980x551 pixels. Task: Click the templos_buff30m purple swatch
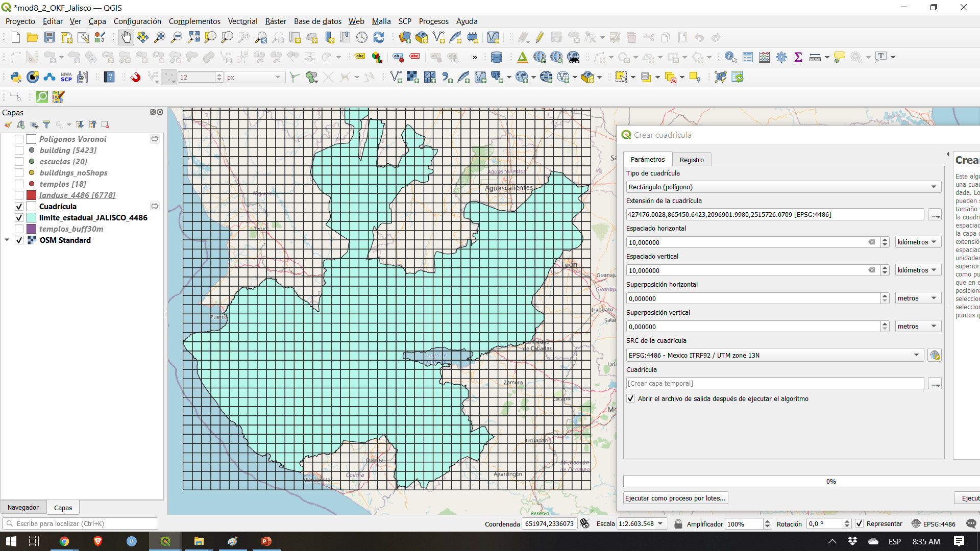[x=32, y=229]
